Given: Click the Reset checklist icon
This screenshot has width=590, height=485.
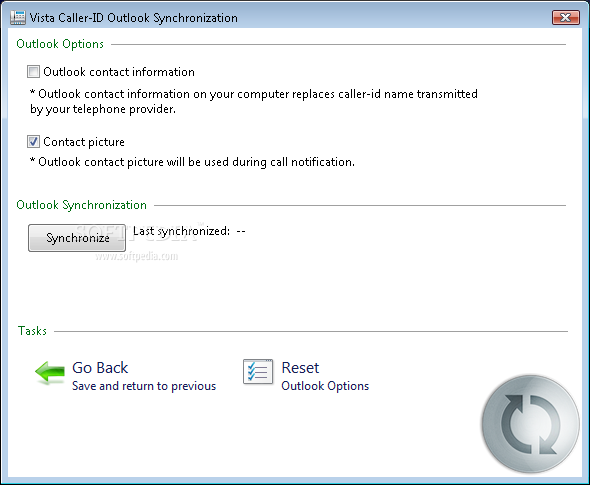Looking at the screenshot, I should (x=258, y=371).
